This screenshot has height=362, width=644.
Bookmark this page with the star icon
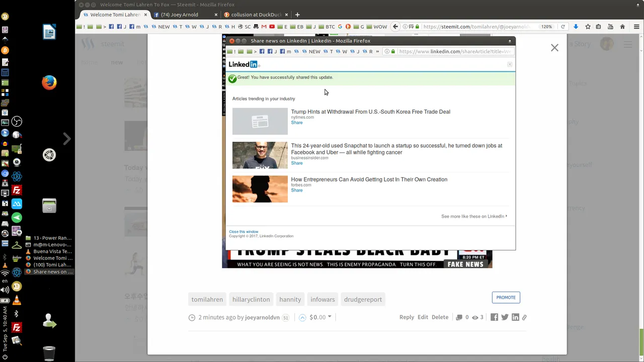588,27
